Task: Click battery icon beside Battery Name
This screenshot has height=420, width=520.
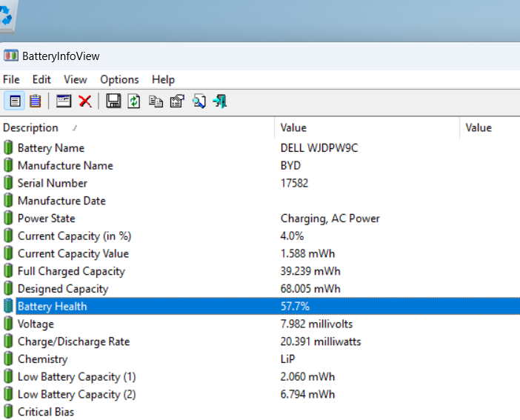Action: [x=8, y=147]
